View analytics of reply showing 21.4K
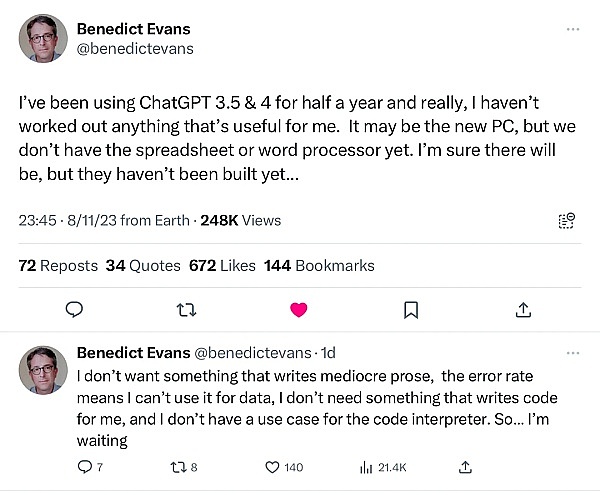 click(x=383, y=467)
